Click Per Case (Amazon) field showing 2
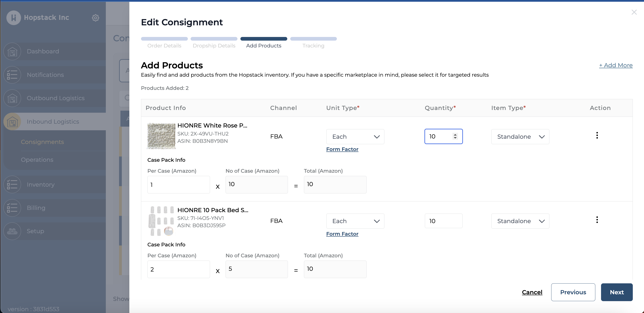This screenshot has width=644, height=313. (x=178, y=270)
